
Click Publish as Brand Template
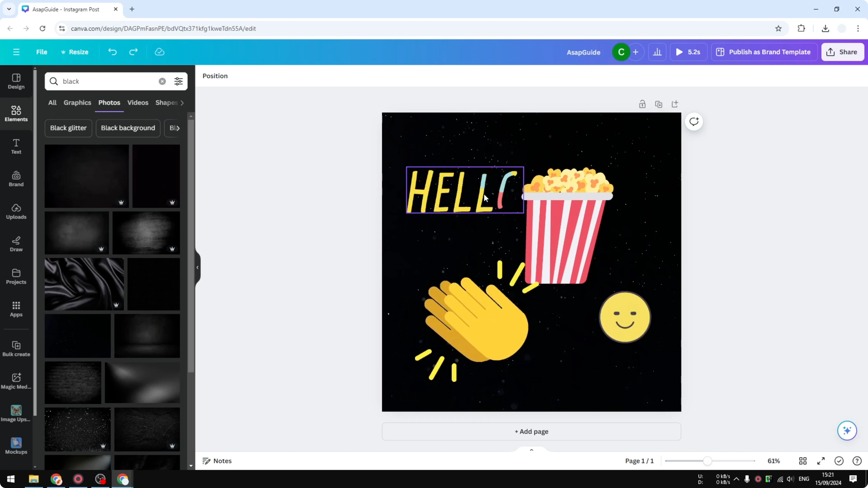764,52
